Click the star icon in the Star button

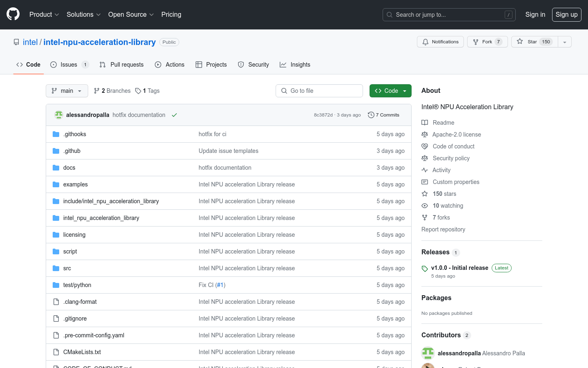click(x=520, y=42)
